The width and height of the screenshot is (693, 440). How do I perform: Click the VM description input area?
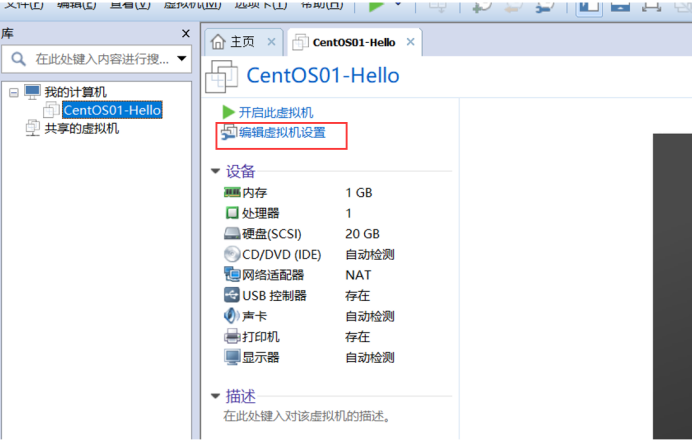[307, 416]
